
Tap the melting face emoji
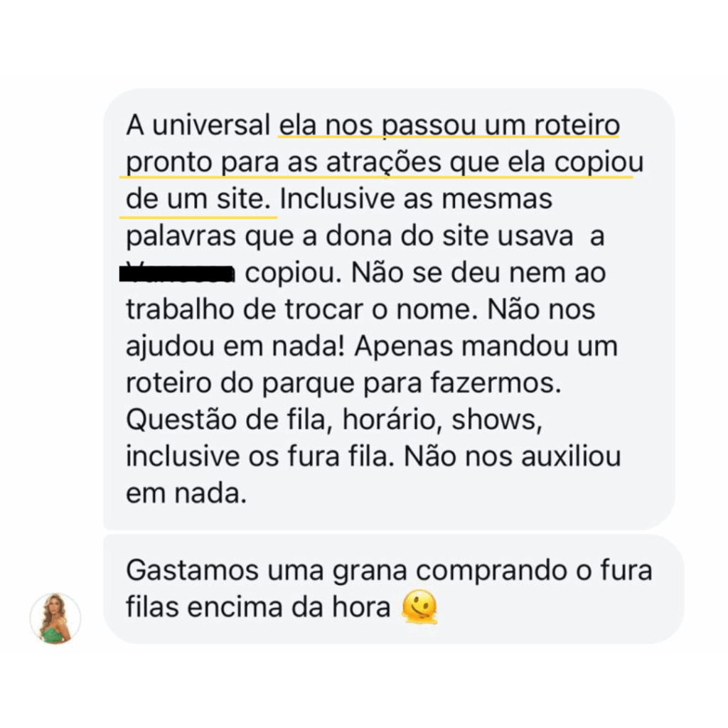419,607
